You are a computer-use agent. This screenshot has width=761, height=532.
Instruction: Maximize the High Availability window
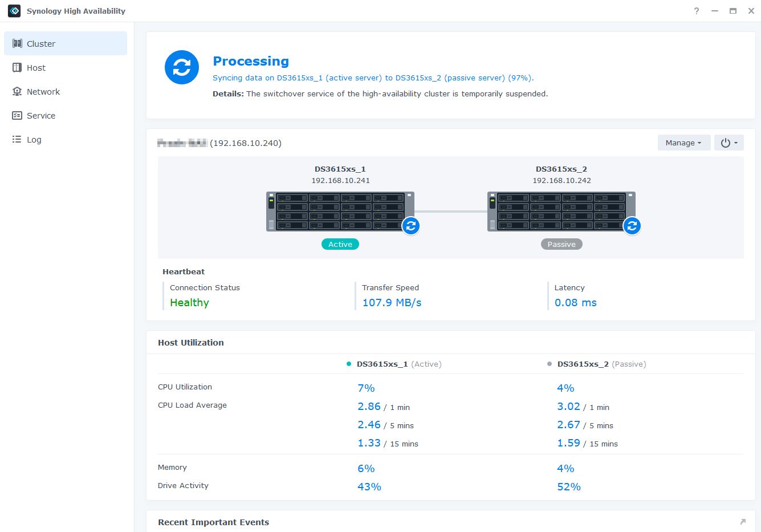[x=733, y=11]
